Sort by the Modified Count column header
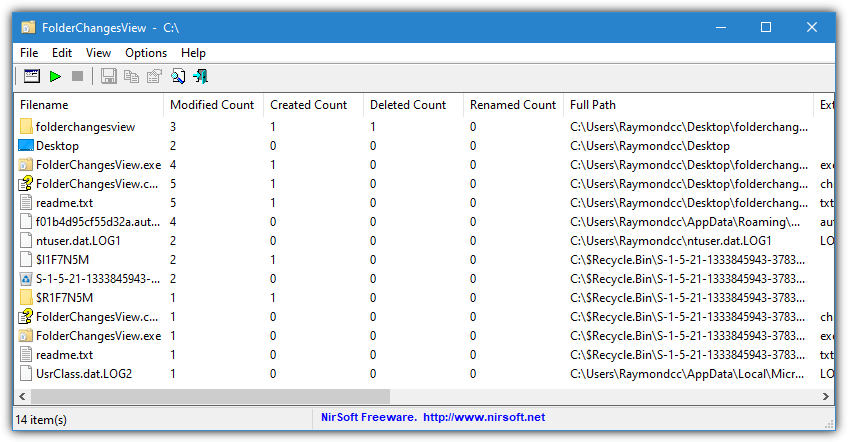The width and height of the screenshot is (848, 442). (x=213, y=105)
